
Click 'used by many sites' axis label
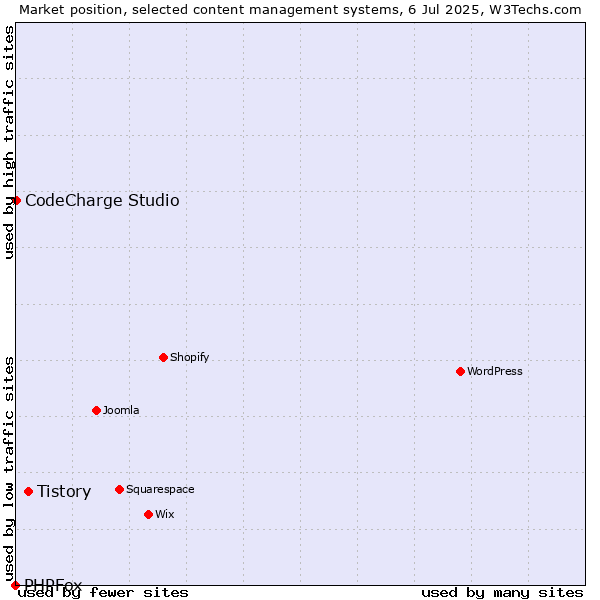[x=502, y=593]
